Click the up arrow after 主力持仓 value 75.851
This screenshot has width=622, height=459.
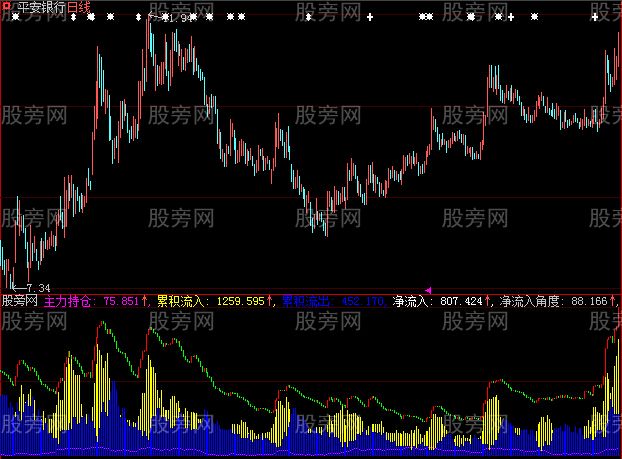point(146,299)
